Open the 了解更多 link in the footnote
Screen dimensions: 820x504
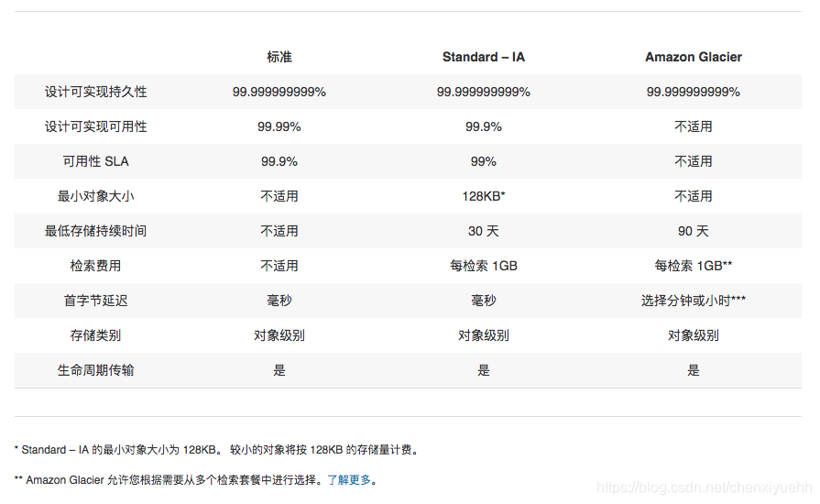pyautogui.click(x=349, y=480)
